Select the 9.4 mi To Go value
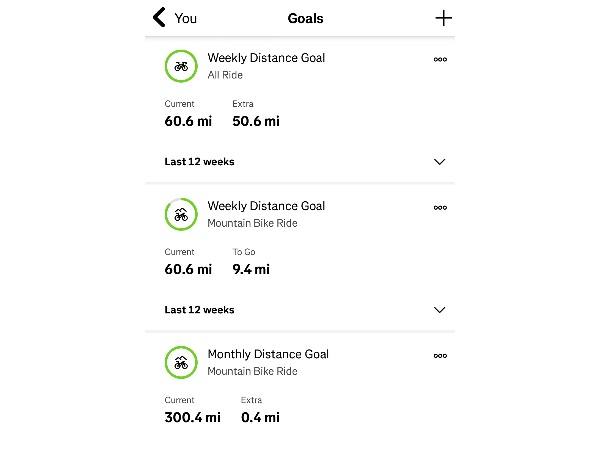This screenshot has height=450, width=600. (251, 269)
